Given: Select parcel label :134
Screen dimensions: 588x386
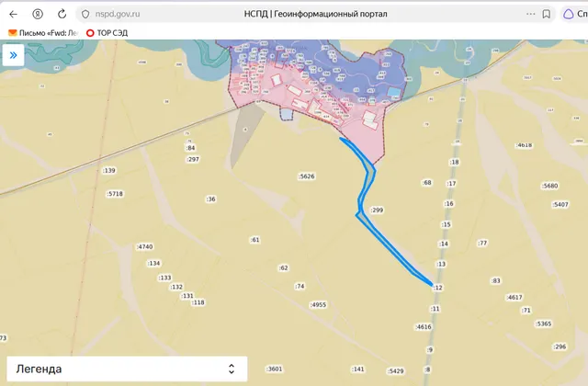Looking at the screenshot, I should point(153,264).
